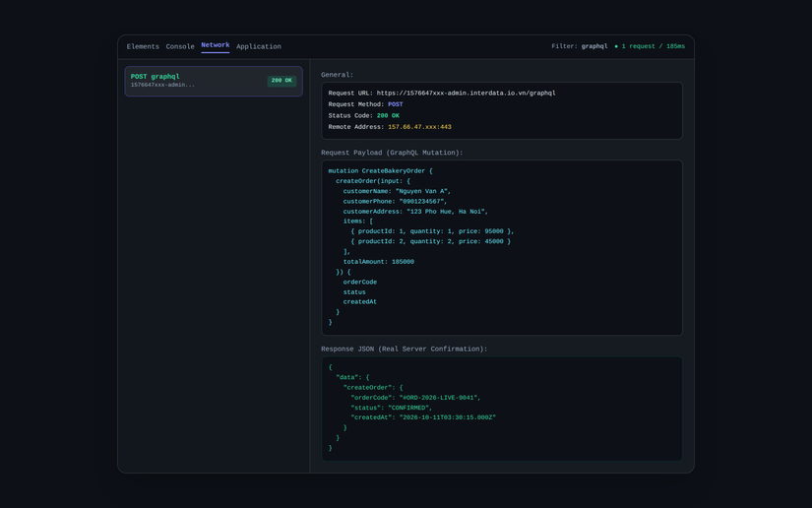Screen dimensions: 812x508
Task: Click the "2026-10-11T03:30:15.000Z" createdAt value
Action: (x=448, y=417)
